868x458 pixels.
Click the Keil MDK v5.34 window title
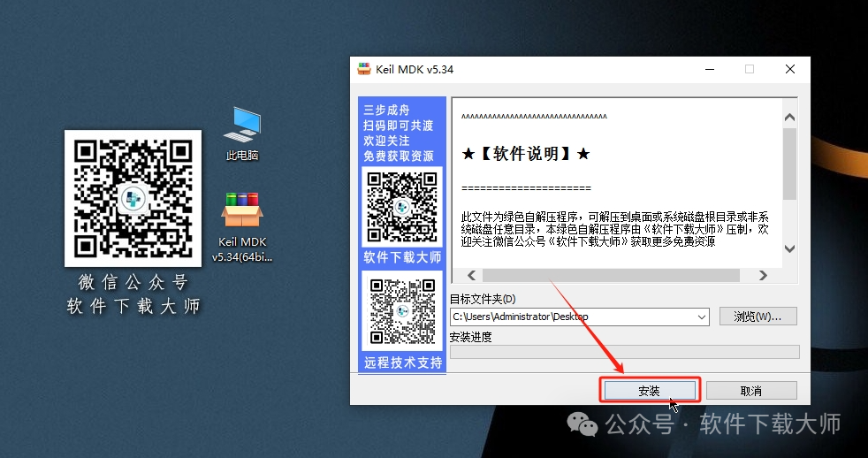coord(415,69)
